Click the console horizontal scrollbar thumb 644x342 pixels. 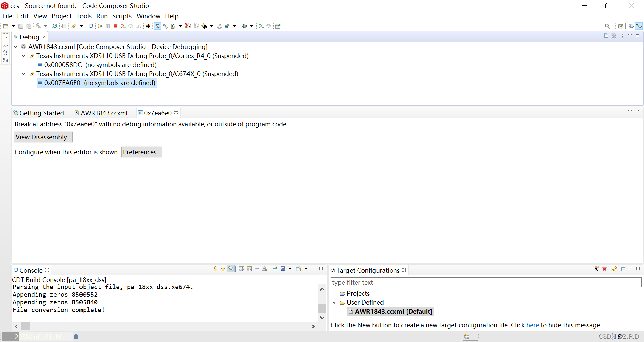click(25, 326)
